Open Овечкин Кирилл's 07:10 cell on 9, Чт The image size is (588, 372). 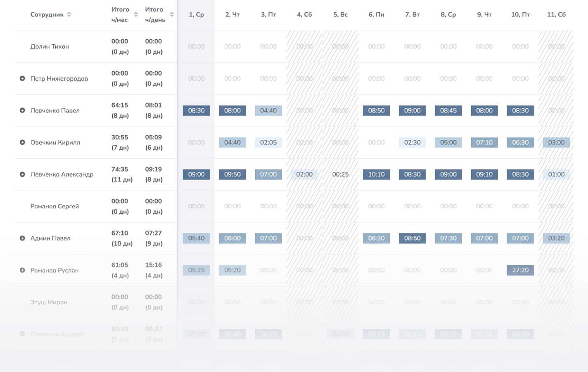tap(484, 142)
